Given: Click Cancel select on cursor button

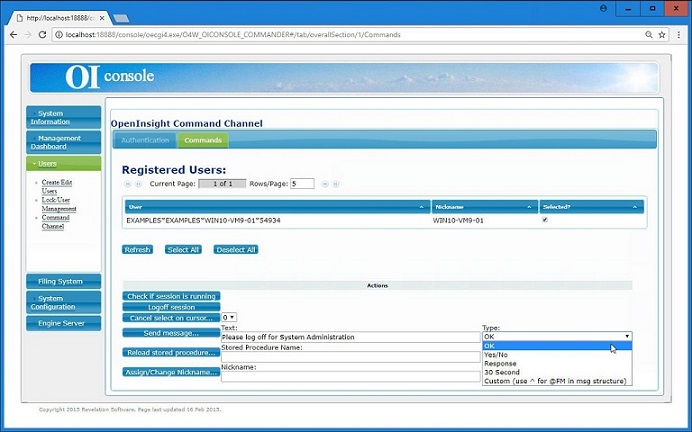Looking at the screenshot, I should tap(171, 318).
